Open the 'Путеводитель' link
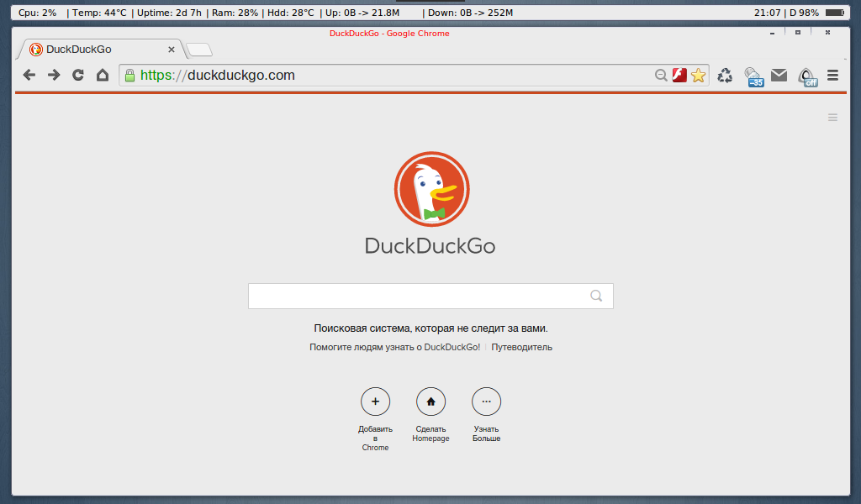861x504 pixels. point(521,347)
